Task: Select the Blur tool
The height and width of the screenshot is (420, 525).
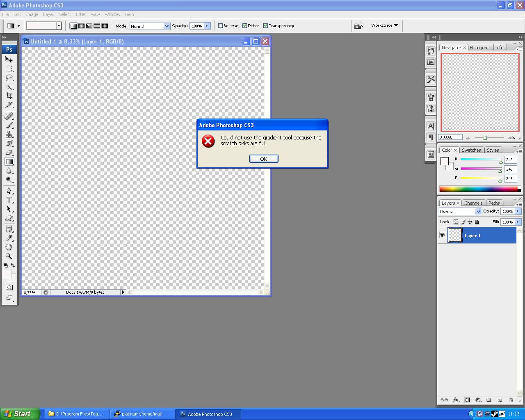Action: pos(9,171)
